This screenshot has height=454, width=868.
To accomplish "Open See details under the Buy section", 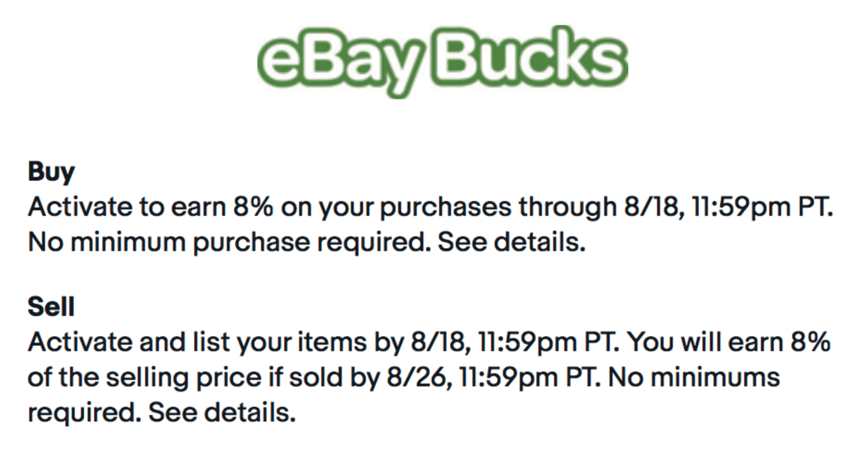I will click(511, 242).
